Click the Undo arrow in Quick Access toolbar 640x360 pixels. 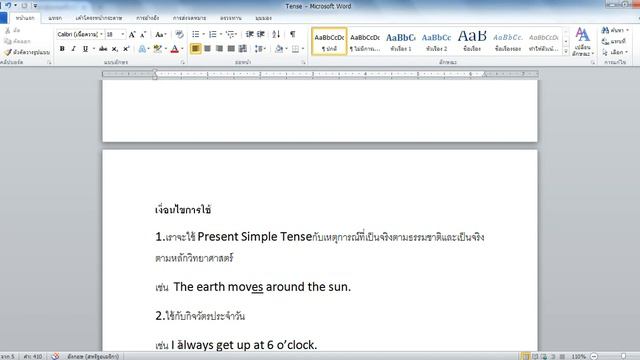click(8, 5)
